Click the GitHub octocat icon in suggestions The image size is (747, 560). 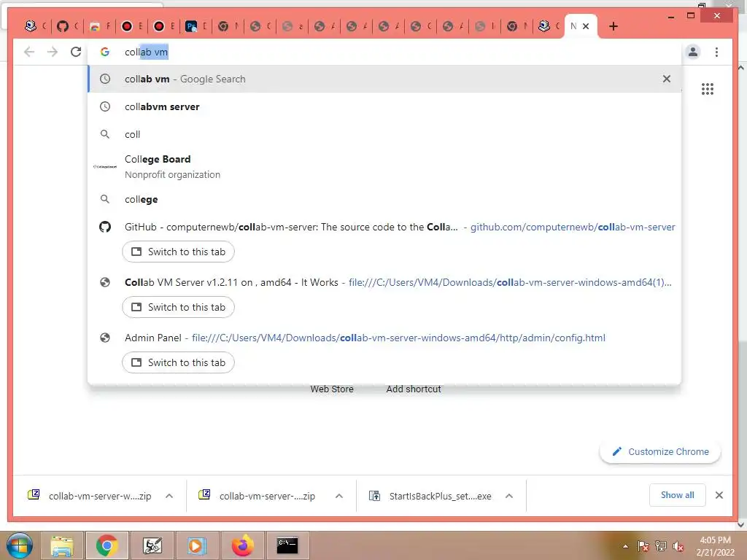[105, 227]
